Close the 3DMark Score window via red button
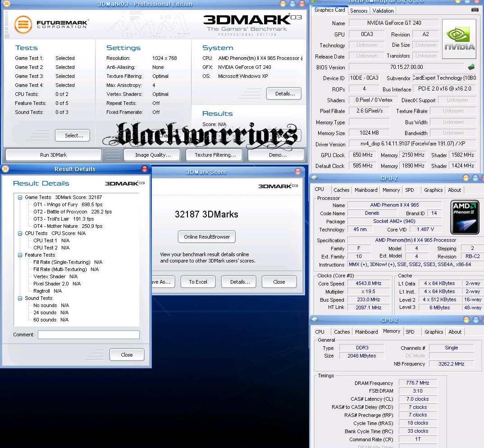484x448 pixels. click(298, 172)
